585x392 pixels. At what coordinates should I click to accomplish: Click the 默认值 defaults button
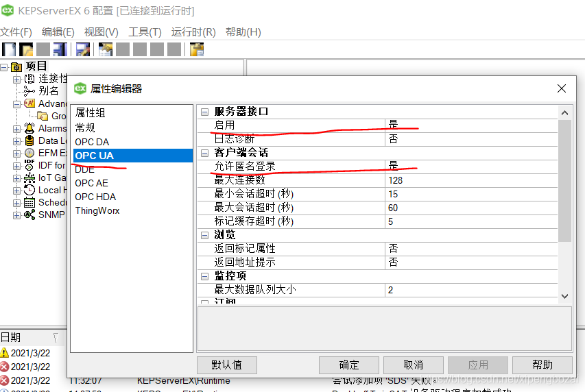(x=227, y=365)
